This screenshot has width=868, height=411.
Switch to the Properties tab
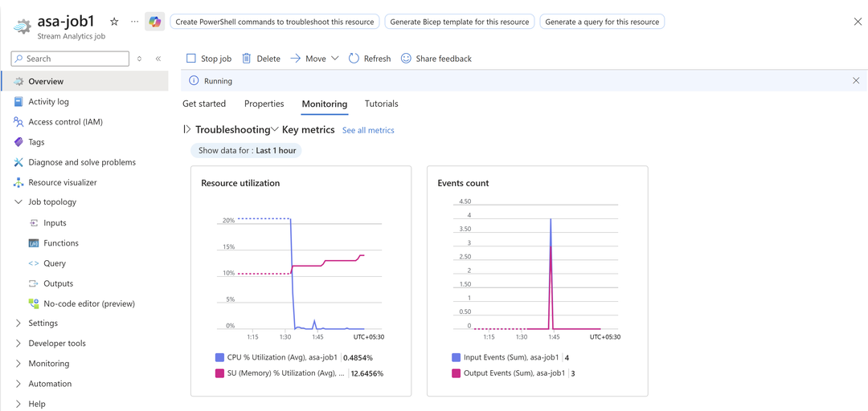(264, 104)
